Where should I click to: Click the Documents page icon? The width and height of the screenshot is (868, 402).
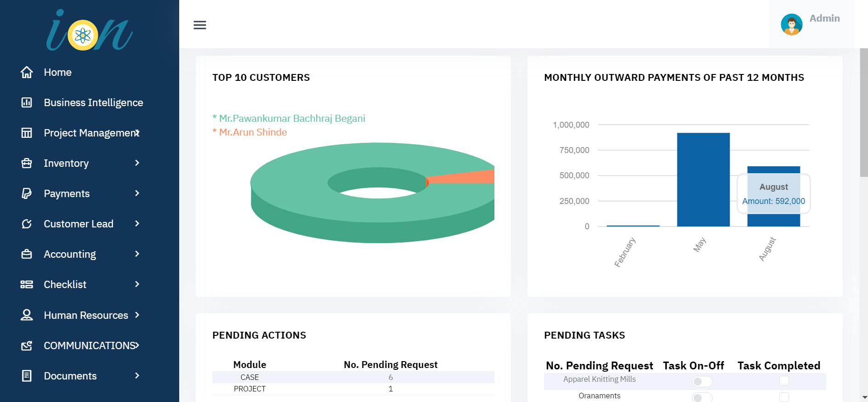(27, 376)
